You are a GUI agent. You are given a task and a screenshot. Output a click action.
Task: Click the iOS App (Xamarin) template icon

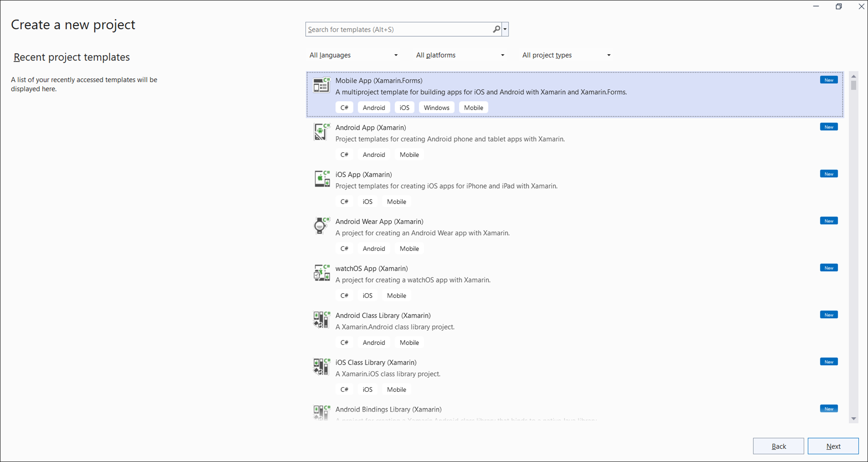point(321,179)
